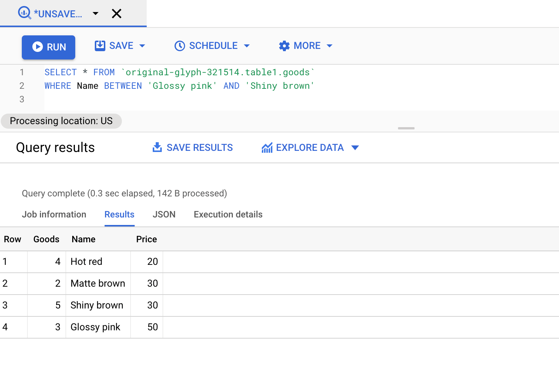
Task: Click the SAVE RESULTS download icon
Action: [157, 147]
